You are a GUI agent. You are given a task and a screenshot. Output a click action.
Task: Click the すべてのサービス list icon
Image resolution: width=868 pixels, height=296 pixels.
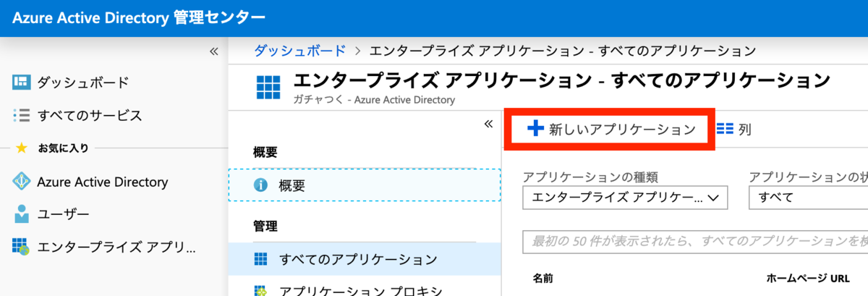[21, 115]
